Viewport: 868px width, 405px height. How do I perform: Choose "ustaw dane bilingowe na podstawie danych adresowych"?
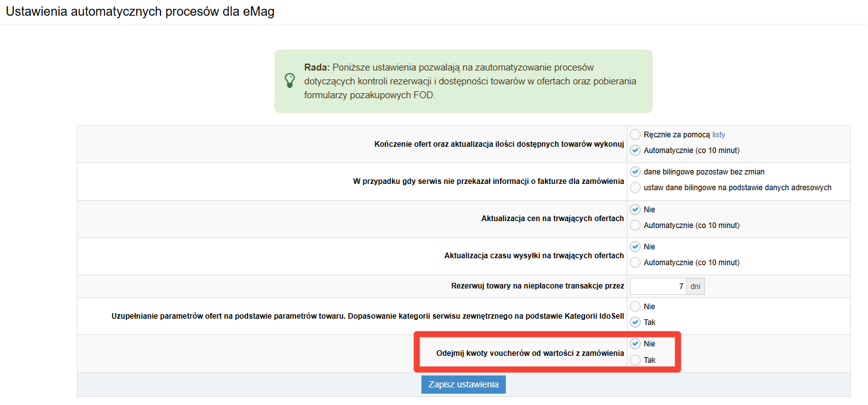tap(635, 188)
